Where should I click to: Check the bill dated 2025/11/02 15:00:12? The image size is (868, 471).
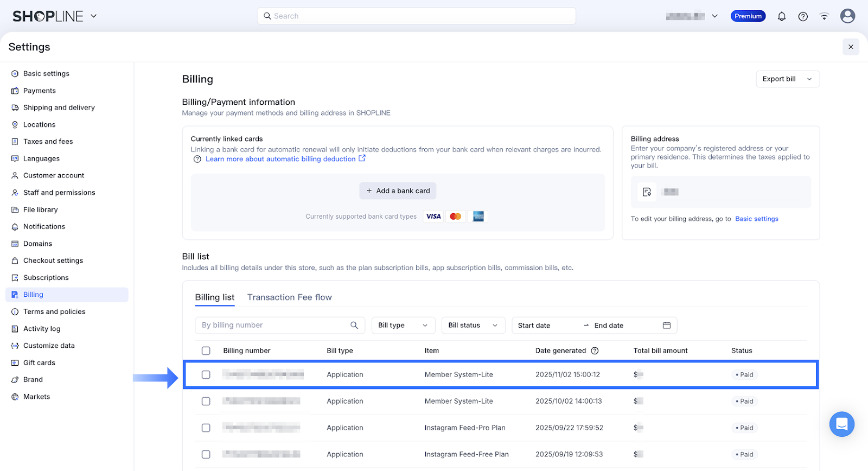pyautogui.click(x=206, y=374)
